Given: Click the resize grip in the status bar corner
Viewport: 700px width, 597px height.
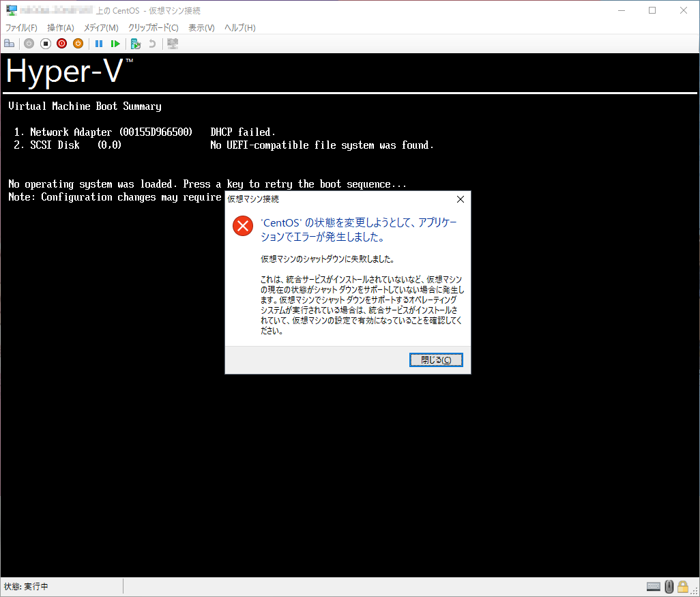Looking at the screenshot, I should tap(695, 591).
